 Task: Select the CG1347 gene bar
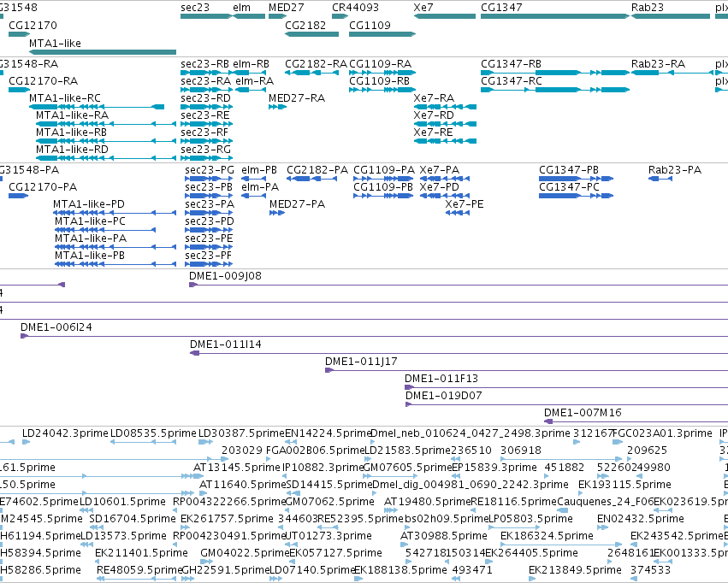(x=555, y=16)
